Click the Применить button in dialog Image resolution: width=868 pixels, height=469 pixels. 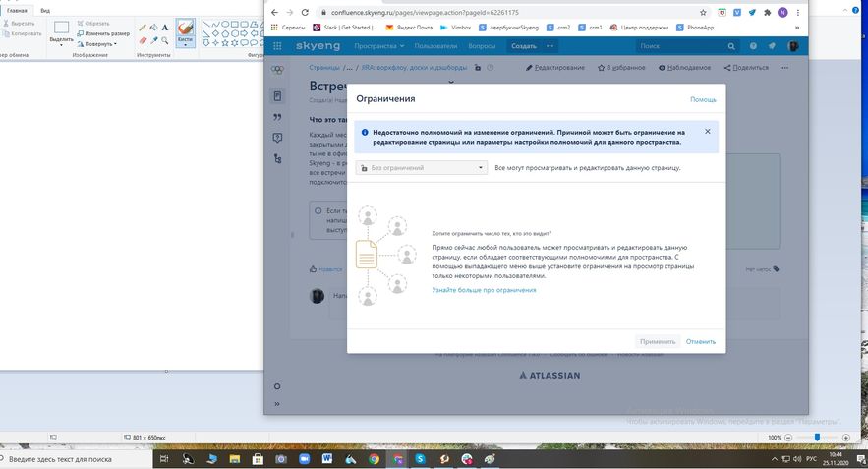pyautogui.click(x=658, y=341)
